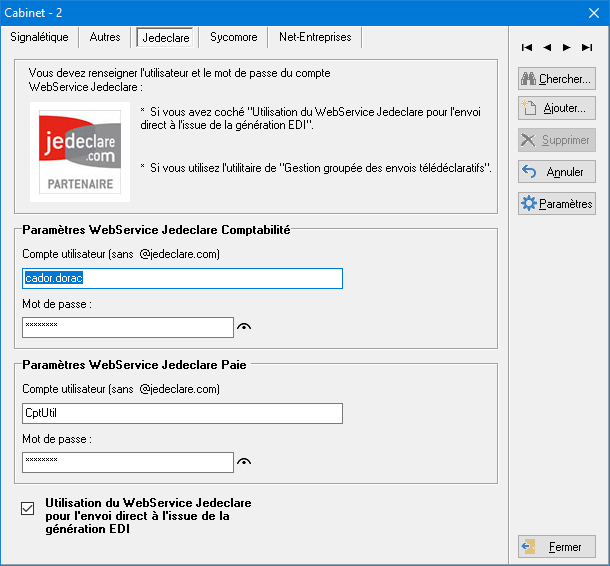610x566 pixels.
Task: Click the Chercher button
Action: point(557,79)
